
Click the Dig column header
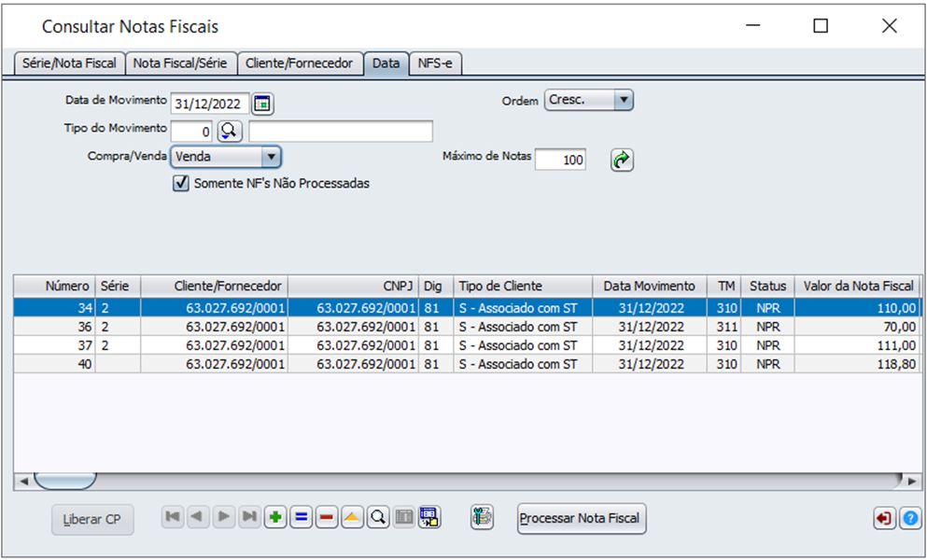point(436,287)
